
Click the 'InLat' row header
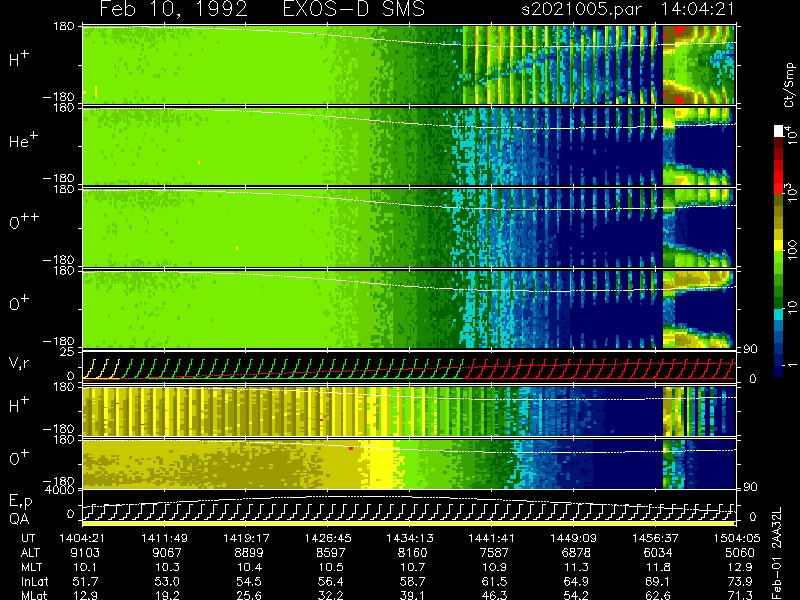click(34, 581)
